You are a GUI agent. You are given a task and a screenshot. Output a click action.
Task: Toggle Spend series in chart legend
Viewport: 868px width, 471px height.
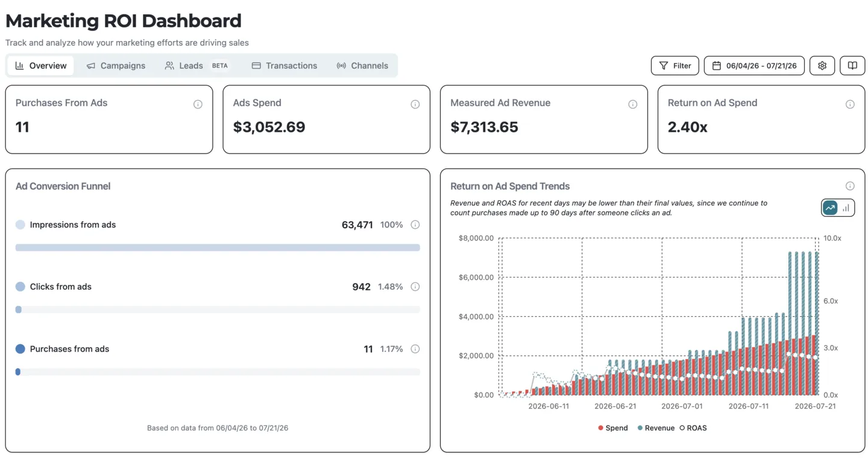coord(613,428)
